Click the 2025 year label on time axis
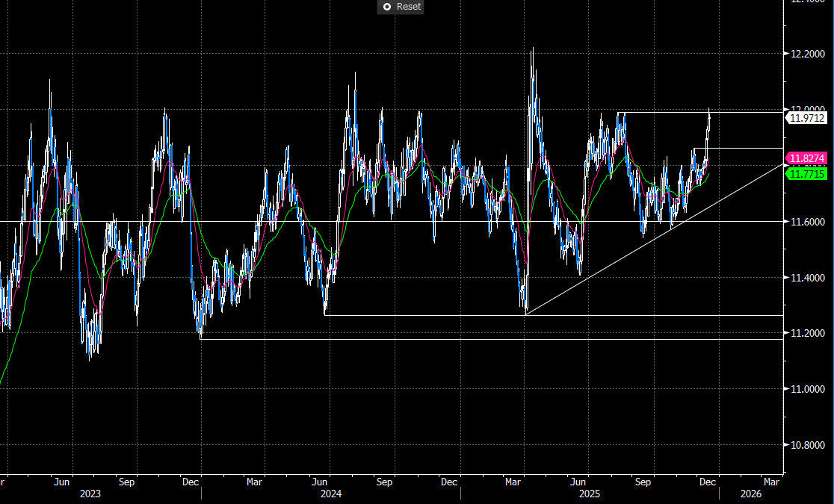834x504 pixels. pyautogui.click(x=590, y=494)
